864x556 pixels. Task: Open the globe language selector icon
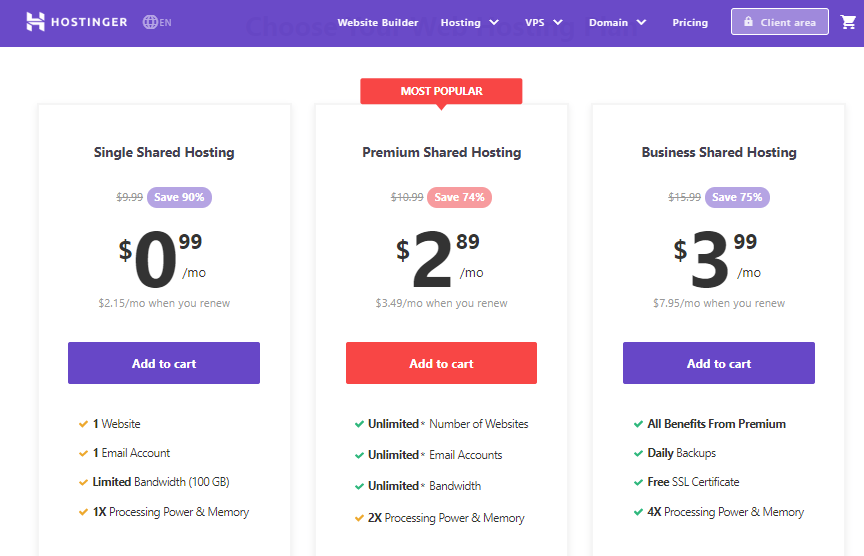click(x=150, y=22)
